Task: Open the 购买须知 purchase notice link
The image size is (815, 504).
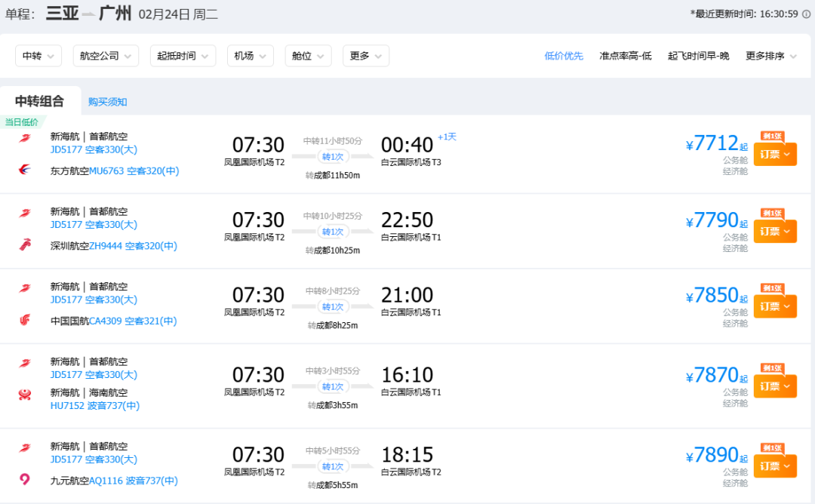Action: pyautogui.click(x=107, y=102)
